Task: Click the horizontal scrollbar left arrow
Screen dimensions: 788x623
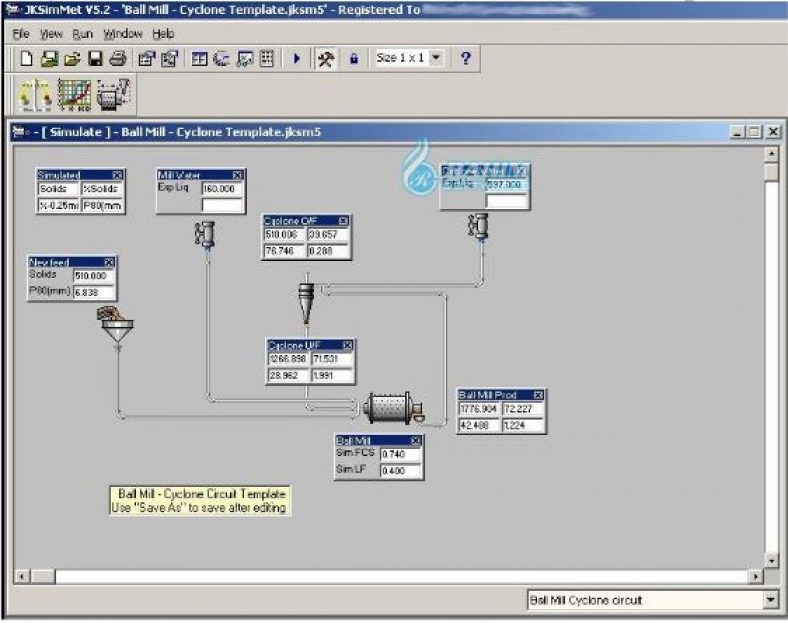Action: [x=22, y=576]
